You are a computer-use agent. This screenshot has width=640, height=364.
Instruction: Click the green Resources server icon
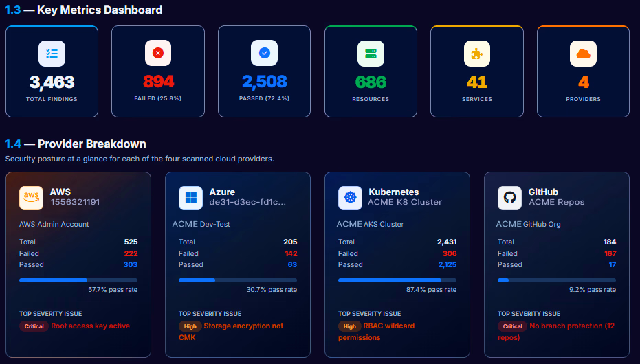point(371,54)
